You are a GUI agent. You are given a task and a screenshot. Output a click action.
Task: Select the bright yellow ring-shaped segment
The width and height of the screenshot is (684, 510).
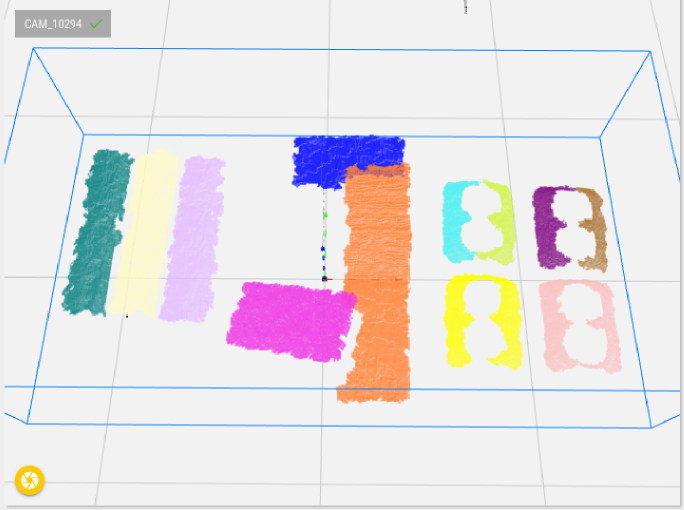(x=482, y=320)
